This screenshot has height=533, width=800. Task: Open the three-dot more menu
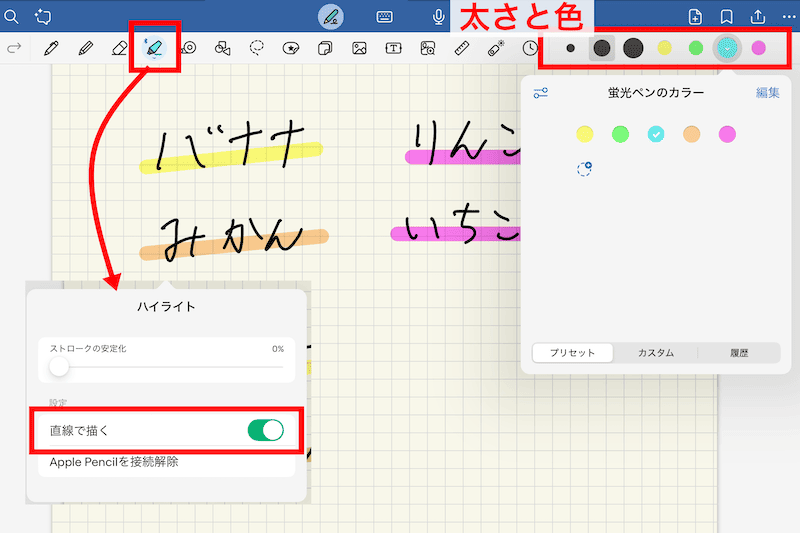point(786,16)
